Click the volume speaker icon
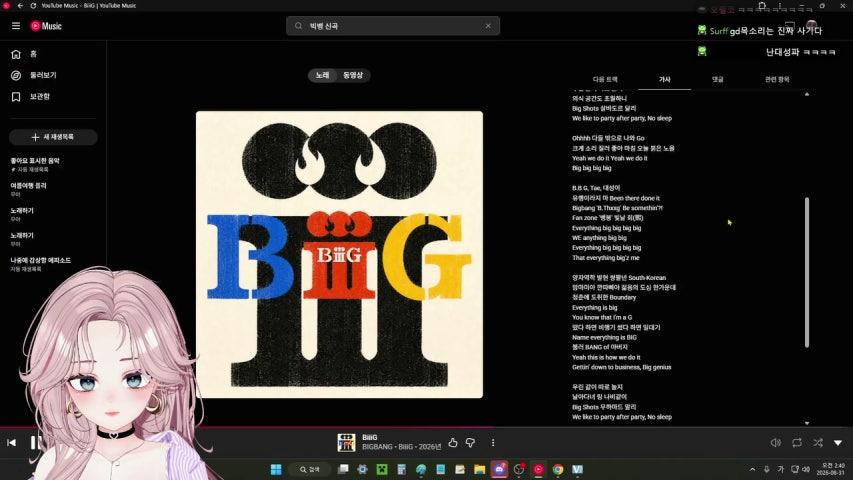 pos(776,443)
